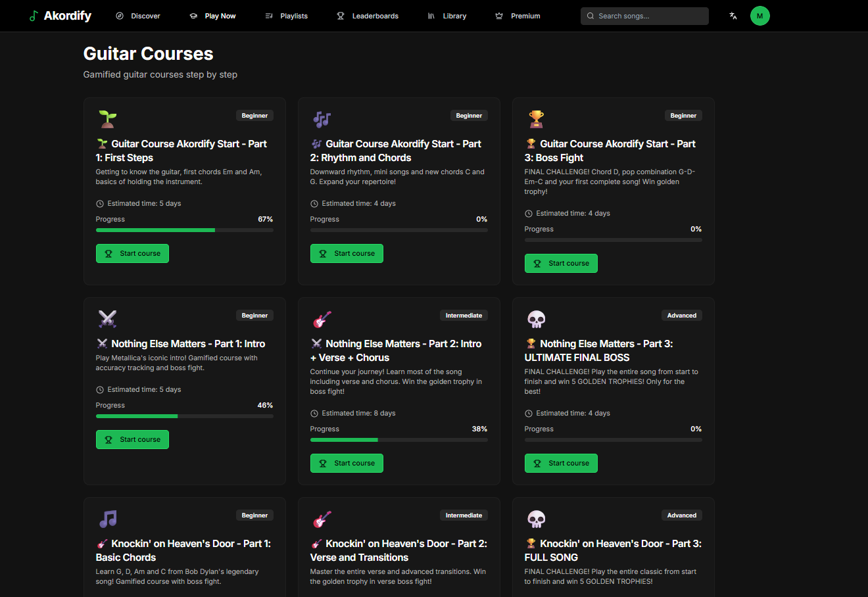This screenshot has width=868, height=597.
Task: Click the 46% progress bar on Nothing Else Matters Part 1
Action: (x=185, y=416)
